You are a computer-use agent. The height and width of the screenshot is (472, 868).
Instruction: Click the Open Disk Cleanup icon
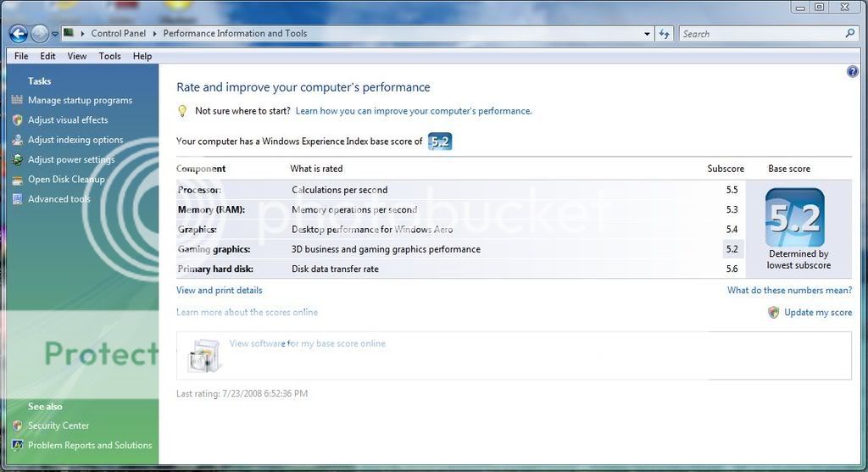point(17,180)
